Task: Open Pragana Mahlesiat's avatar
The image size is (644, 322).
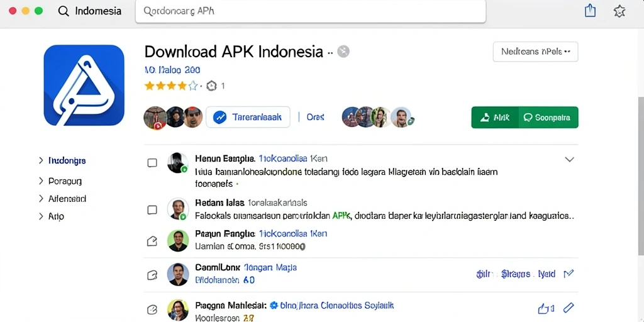Action: pyautogui.click(x=178, y=310)
